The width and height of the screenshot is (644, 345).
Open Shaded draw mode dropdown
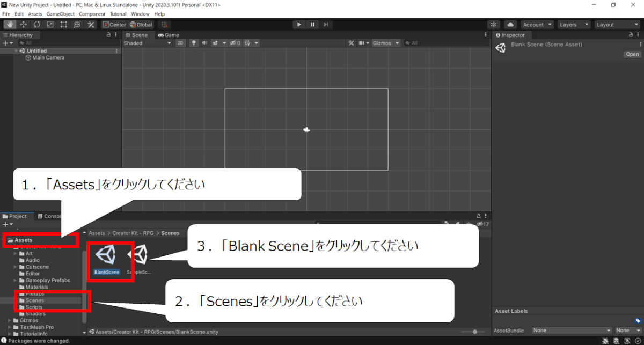point(147,43)
